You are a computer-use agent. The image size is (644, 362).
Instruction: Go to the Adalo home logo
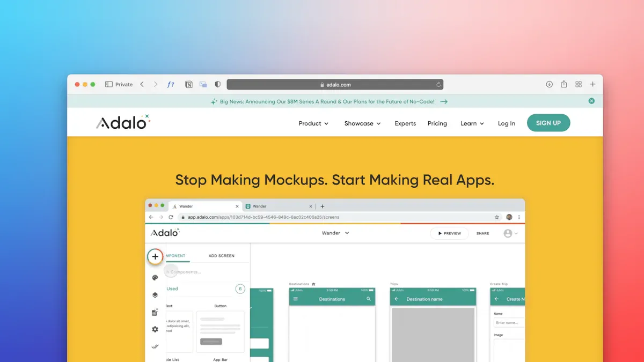[x=123, y=122]
